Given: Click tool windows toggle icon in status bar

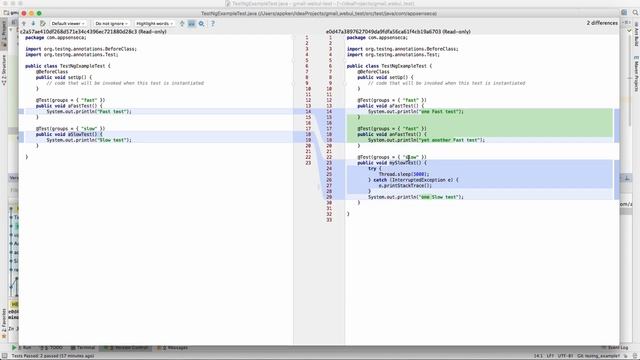Looking at the screenshot, I should 4,356.
